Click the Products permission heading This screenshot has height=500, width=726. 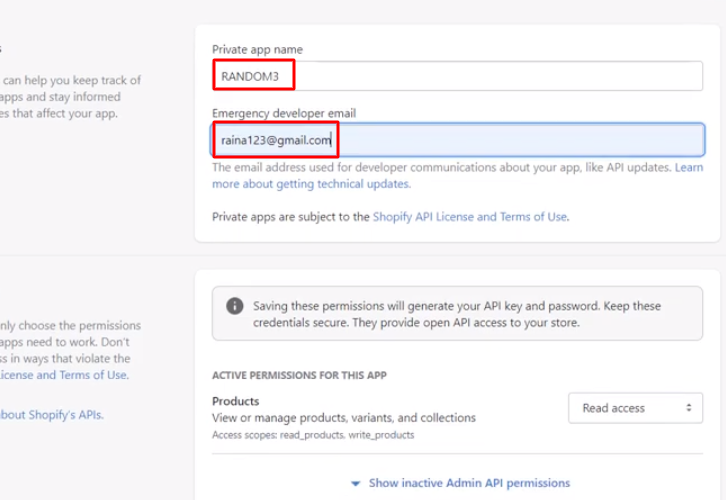(x=236, y=401)
